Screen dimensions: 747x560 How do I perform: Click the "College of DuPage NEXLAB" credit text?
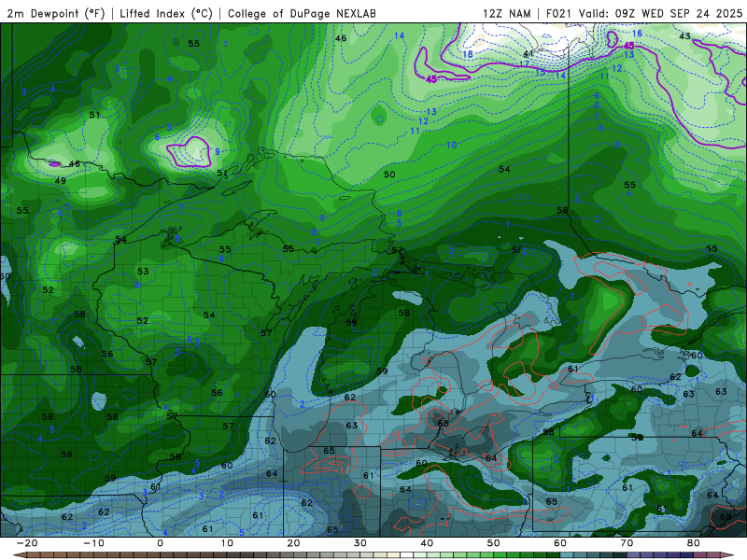tap(302, 13)
